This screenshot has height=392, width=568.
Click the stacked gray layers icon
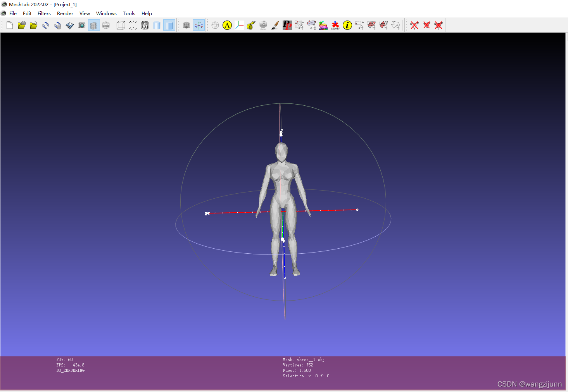click(x=186, y=26)
